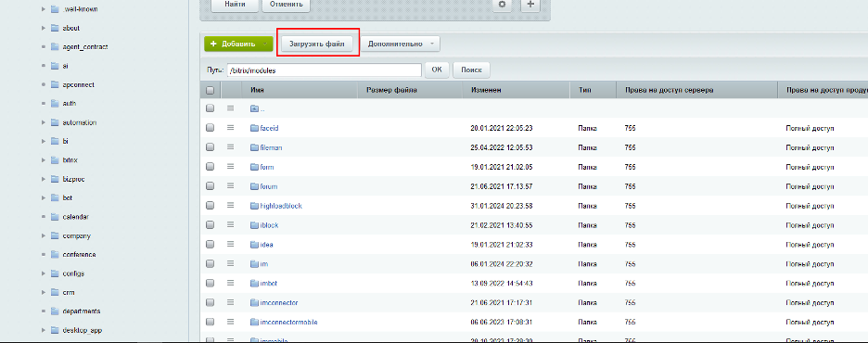Expand the company tree node
Screen dimensions: 868x343
44,235
